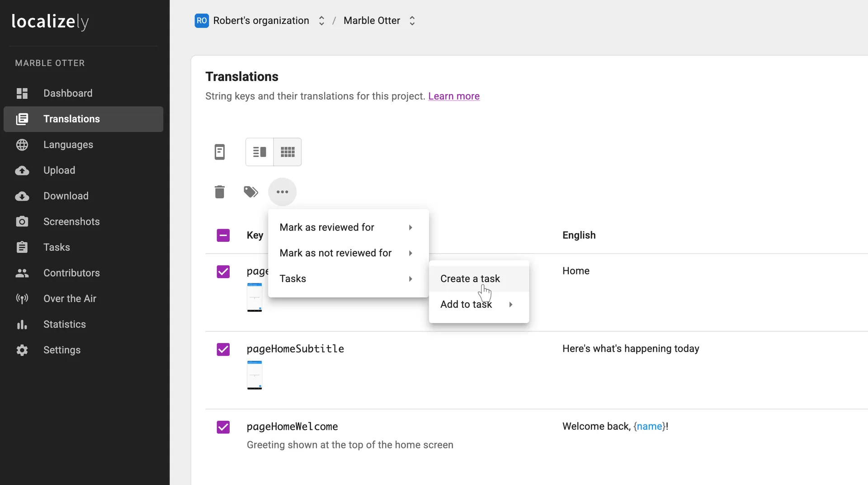
Task: Open the pageHomeSubtitle screenshot thumbnail
Action: point(255,375)
